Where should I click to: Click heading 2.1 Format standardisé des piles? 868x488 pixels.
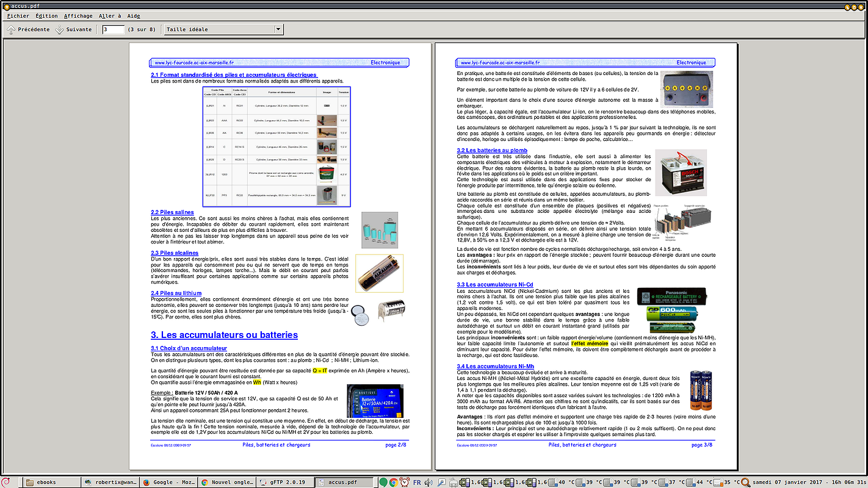pos(234,75)
